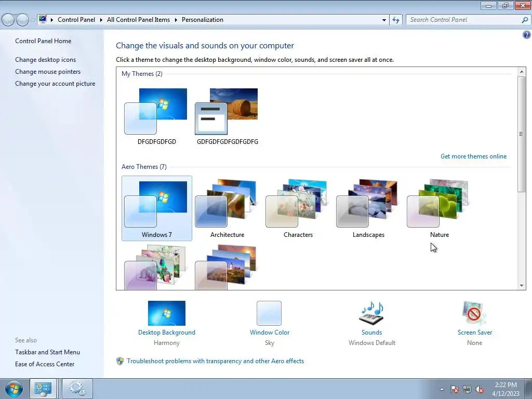Click the Control Panel breadcrumb
Image resolution: width=532 pixels, height=399 pixels.
pos(76,20)
